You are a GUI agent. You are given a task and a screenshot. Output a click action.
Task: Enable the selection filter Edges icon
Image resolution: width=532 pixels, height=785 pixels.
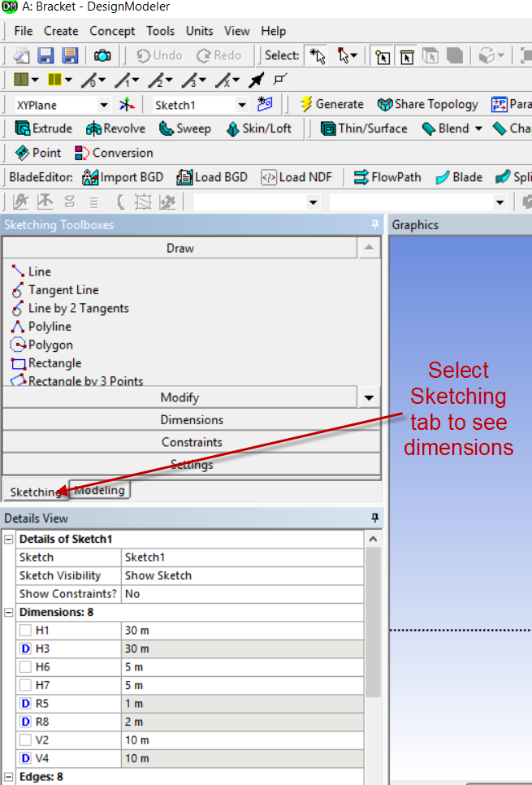[407, 56]
